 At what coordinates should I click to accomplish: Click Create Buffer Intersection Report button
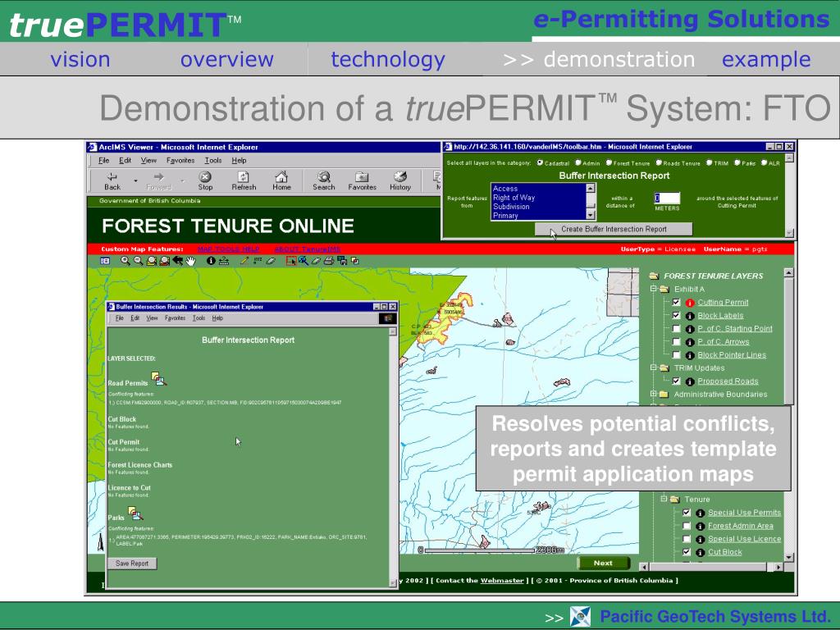tap(614, 229)
